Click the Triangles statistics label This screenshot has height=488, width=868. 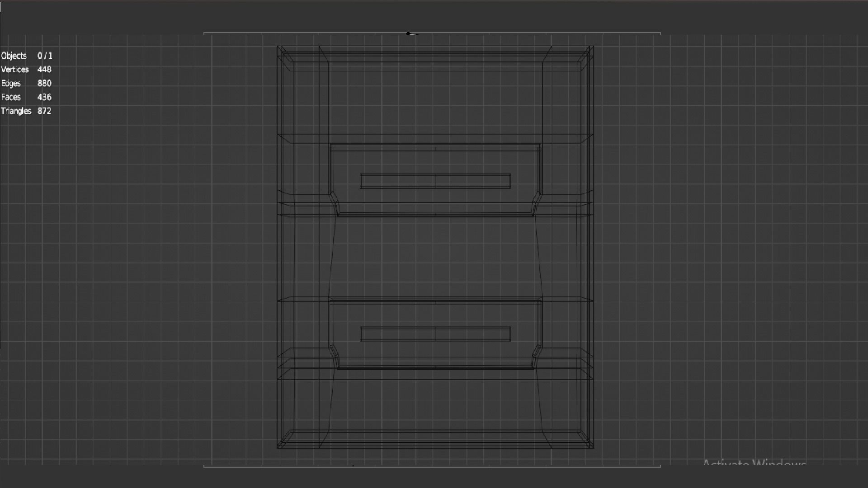(x=16, y=111)
